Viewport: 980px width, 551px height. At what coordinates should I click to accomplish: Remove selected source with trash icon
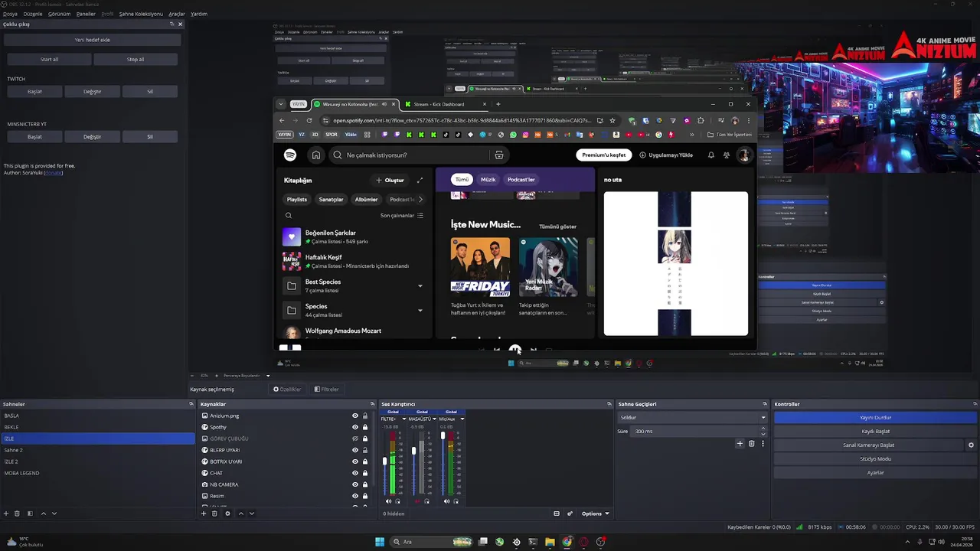click(215, 514)
